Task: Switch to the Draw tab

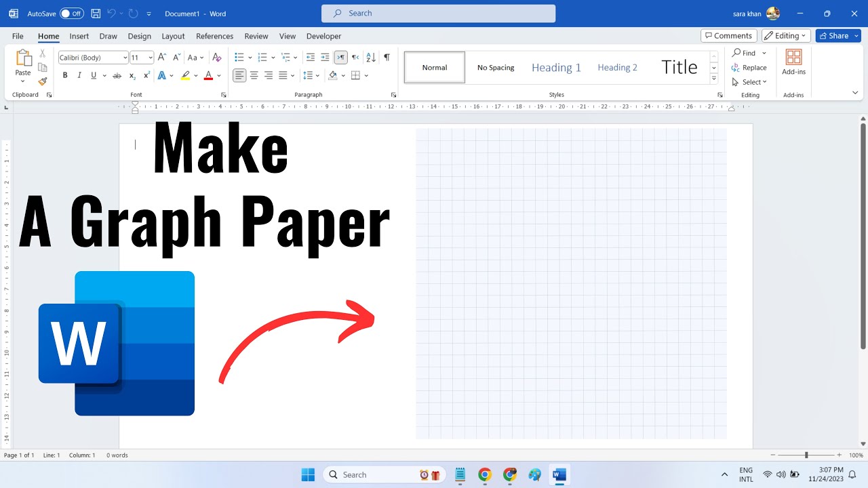Action: click(108, 36)
